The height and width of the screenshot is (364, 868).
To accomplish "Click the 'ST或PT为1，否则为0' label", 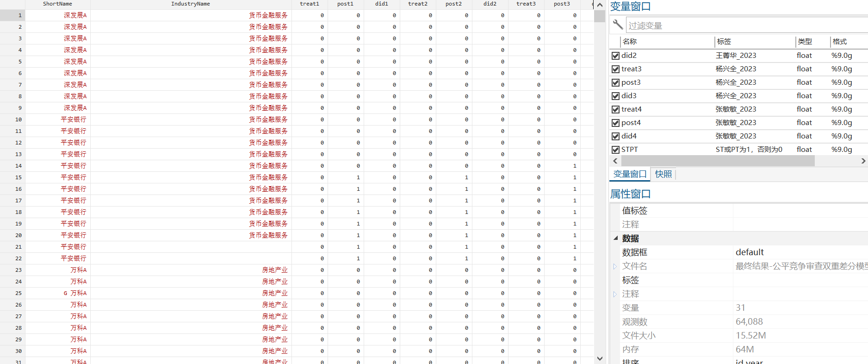I will click(x=749, y=150).
